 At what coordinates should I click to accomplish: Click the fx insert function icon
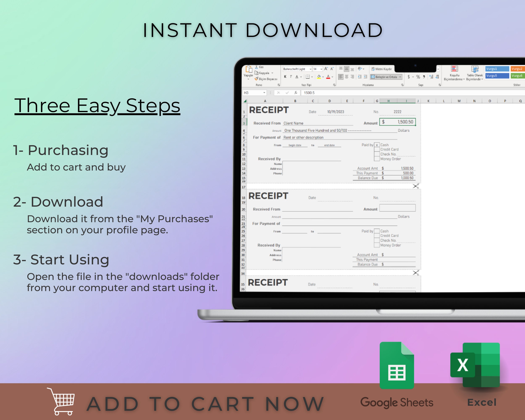(x=296, y=93)
